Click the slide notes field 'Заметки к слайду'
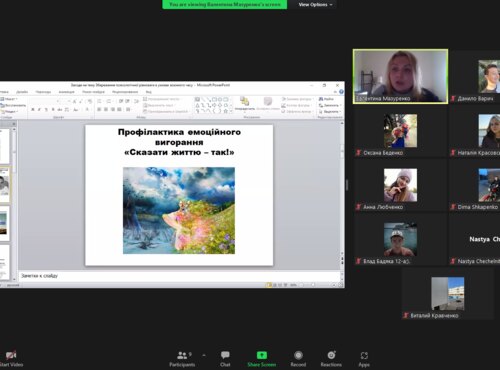The width and height of the screenshot is (500, 370). [179, 276]
